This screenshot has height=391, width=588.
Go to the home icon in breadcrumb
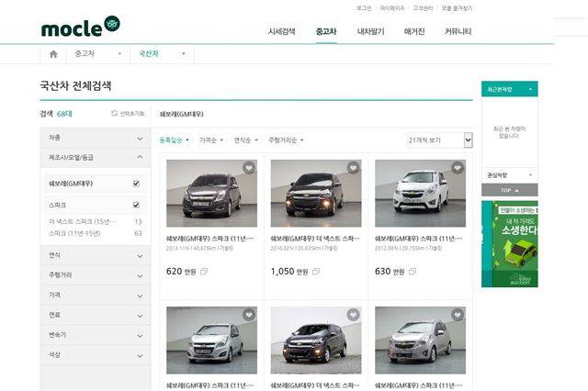point(53,54)
